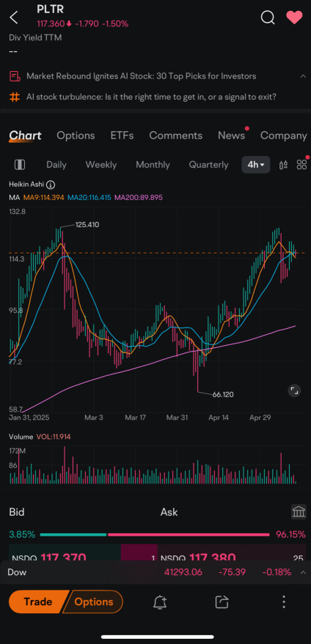Open the candlestick chart settings icon
This screenshot has height=644, width=311.
pyautogui.click(x=283, y=165)
